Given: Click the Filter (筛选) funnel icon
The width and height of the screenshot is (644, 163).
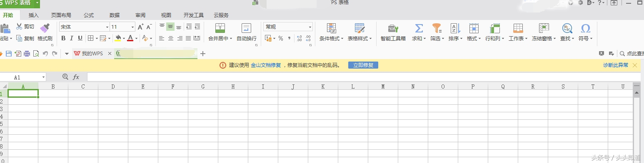Looking at the screenshot, I should point(437,28).
